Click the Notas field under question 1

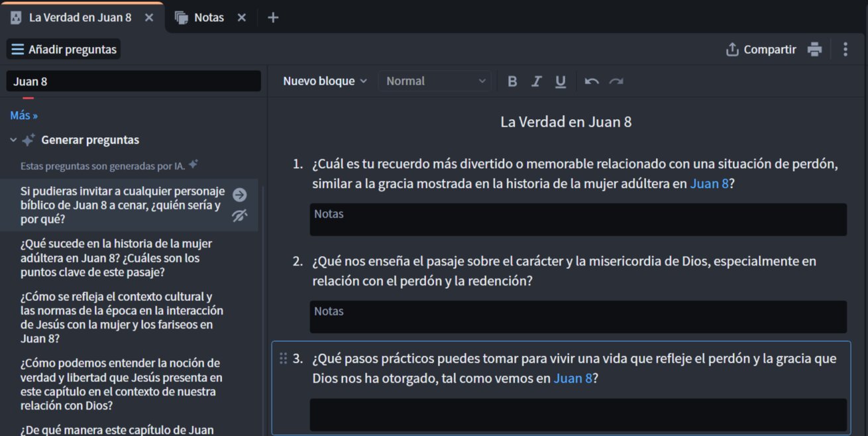click(578, 220)
